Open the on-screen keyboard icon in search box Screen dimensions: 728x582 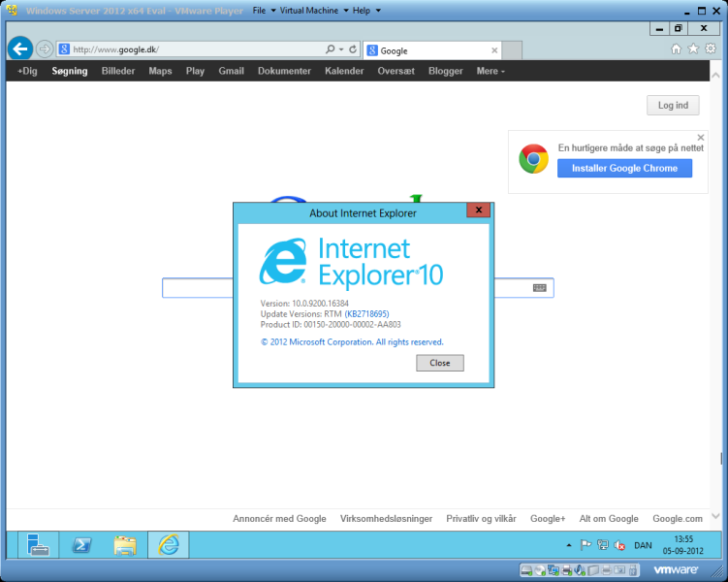[540, 288]
